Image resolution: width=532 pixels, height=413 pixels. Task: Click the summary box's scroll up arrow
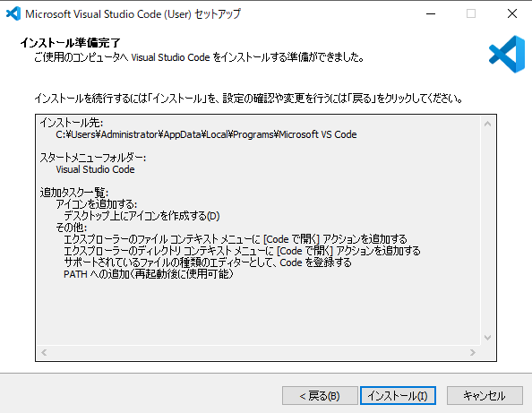487,124
